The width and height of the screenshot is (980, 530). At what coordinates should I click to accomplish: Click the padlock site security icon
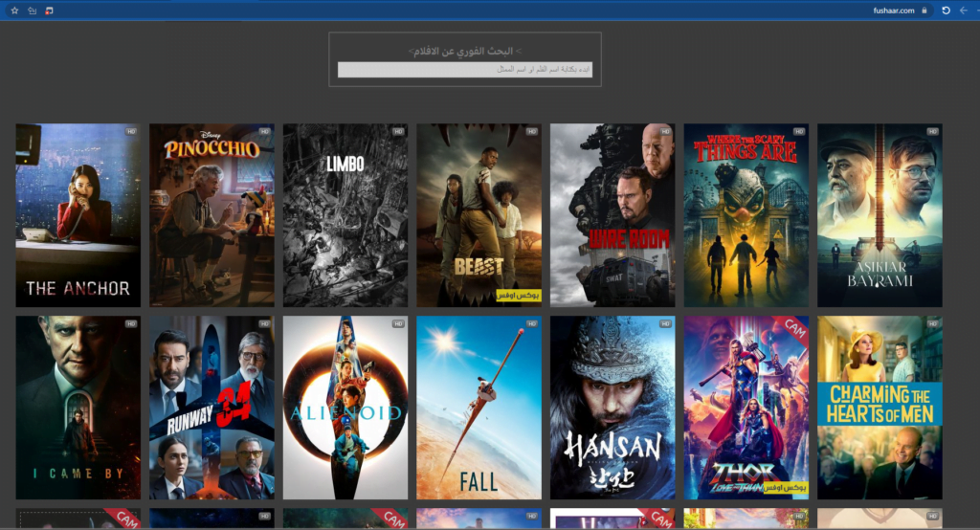pyautogui.click(x=924, y=11)
